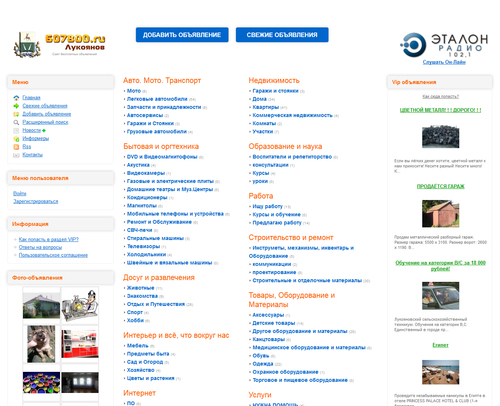The height and width of the screenshot is (406, 500).
Task: Click the home icon beside Главная
Action: point(16,98)
